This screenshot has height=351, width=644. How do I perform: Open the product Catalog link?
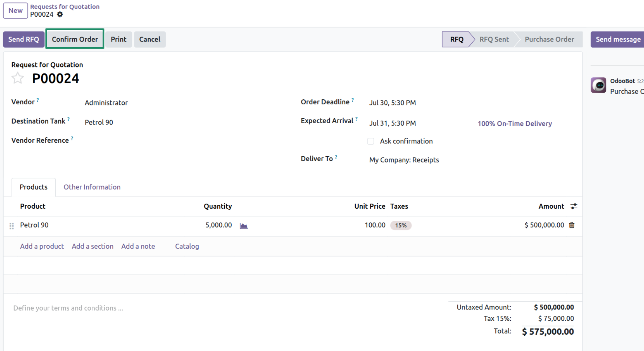coord(187,246)
